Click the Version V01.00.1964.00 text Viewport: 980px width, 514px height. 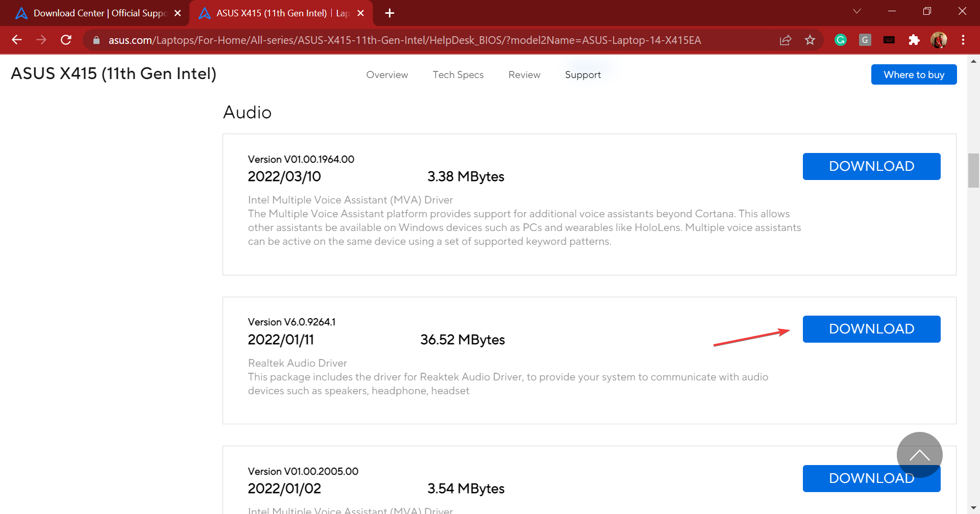tap(301, 160)
